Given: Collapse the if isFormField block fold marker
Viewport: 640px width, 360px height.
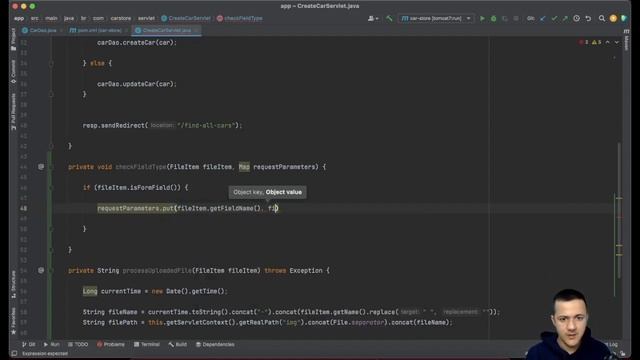Looking at the screenshot, I should coord(51,188).
